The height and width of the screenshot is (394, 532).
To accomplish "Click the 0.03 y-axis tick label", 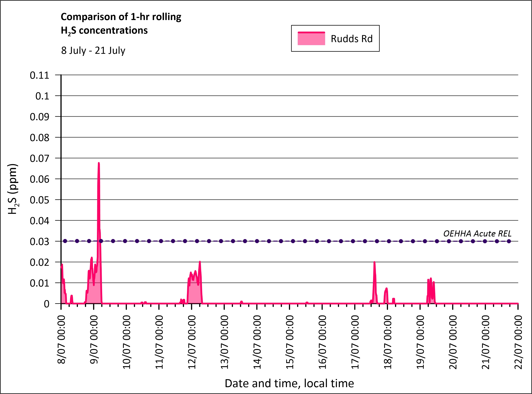I will 40,242.
